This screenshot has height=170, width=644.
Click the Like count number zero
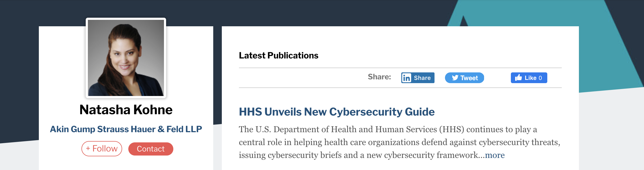point(540,78)
